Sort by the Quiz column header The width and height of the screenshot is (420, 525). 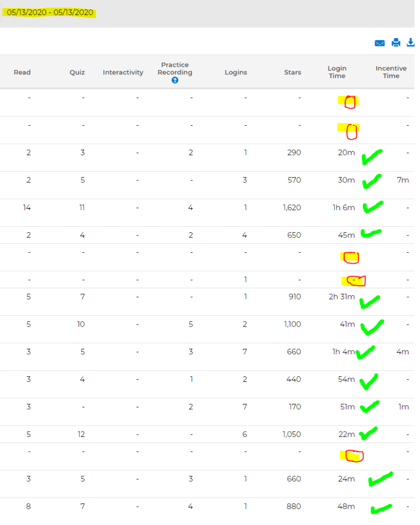[x=77, y=72]
